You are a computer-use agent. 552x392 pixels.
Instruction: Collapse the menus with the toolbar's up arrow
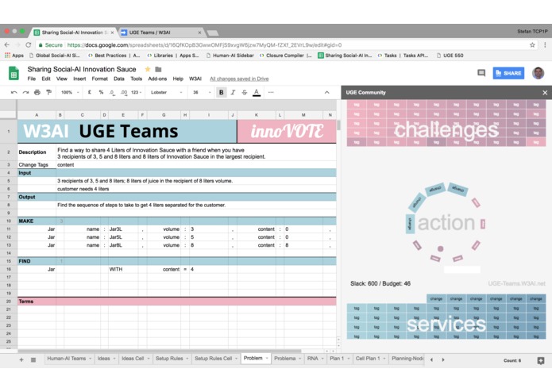click(x=326, y=93)
